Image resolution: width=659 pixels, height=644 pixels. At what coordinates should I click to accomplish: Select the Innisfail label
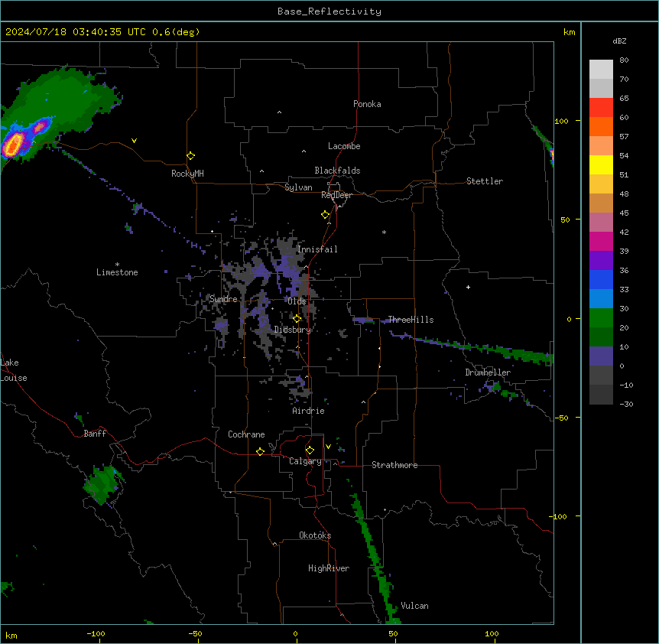coord(317,249)
